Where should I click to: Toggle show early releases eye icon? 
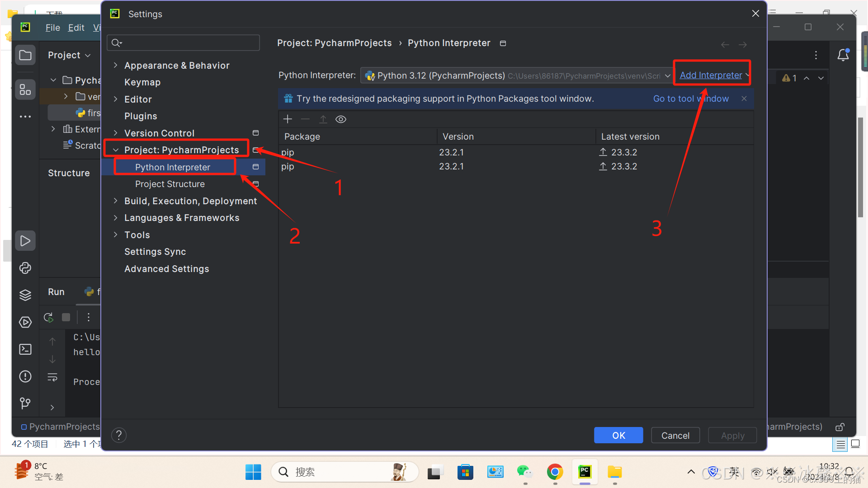(x=341, y=119)
